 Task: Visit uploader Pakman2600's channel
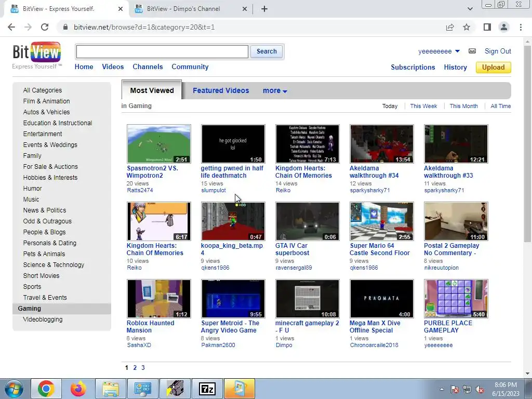tap(218, 345)
